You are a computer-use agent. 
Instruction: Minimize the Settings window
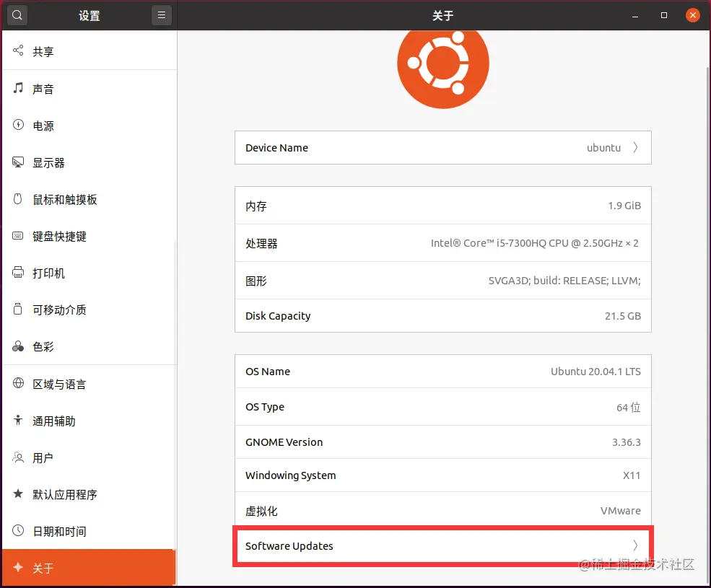pos(635,16)
